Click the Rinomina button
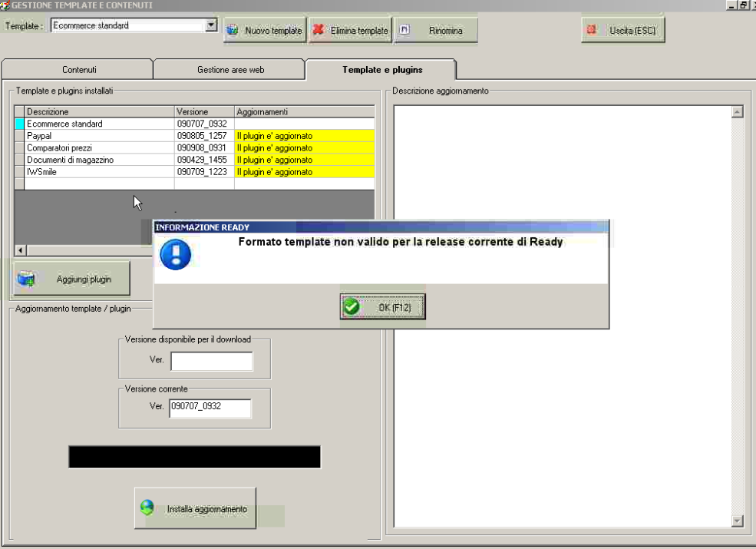This screenshot has width=756, height=549. coord(437,31)
